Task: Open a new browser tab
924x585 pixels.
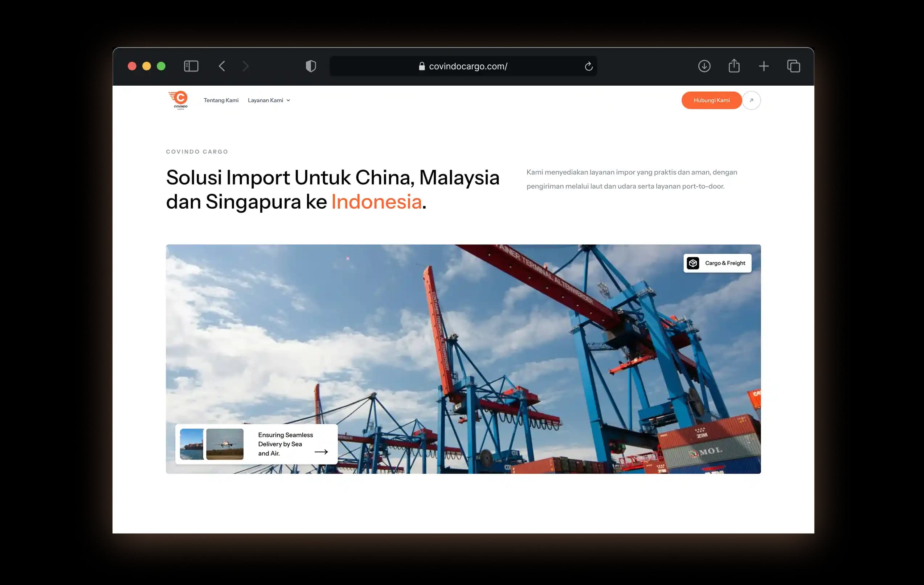Action: (764, 66)
